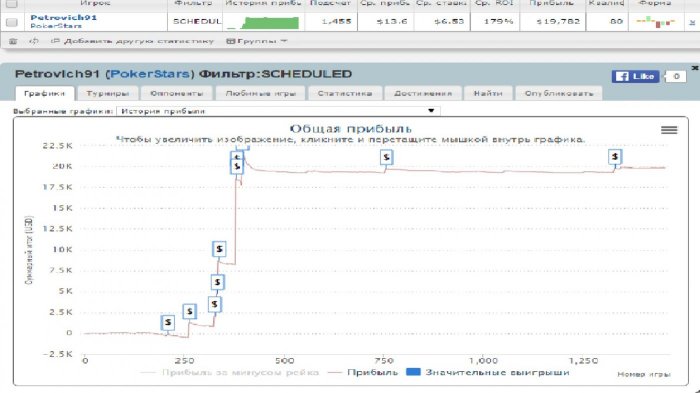The height and width of the screenshot is (393, 700).
Task: Click the trash icon below the player table
Action: (x=13, y=41)
